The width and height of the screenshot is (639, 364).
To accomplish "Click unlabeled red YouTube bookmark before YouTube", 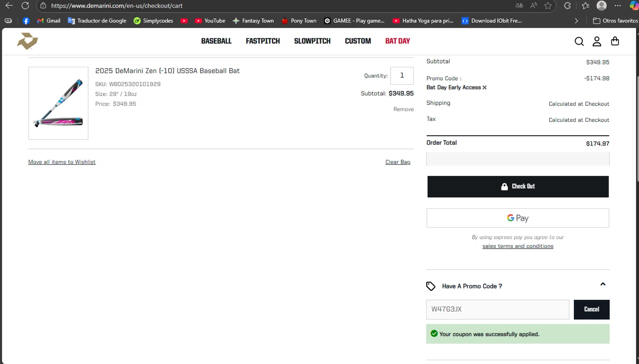I will coord(184,21).
